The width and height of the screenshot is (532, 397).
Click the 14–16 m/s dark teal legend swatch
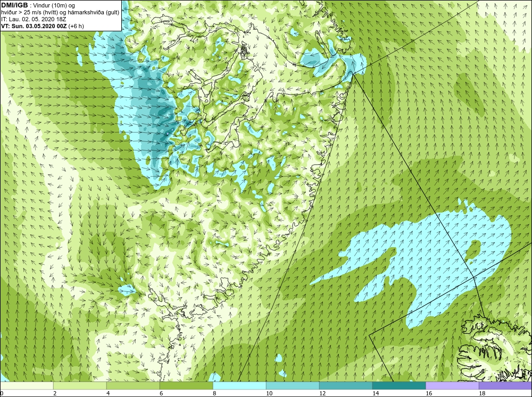(x=399, y=386)
